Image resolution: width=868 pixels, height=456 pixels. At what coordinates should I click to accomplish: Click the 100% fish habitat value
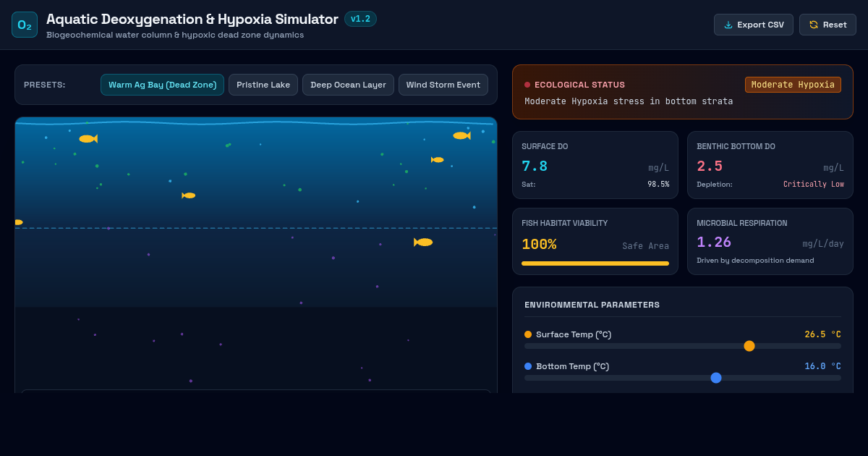pos(539,245)
